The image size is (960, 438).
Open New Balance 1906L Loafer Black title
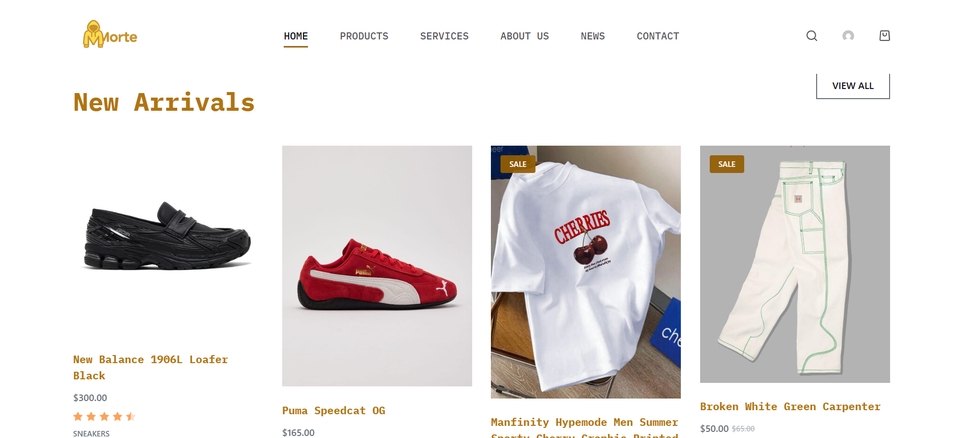tap(151, 368)
